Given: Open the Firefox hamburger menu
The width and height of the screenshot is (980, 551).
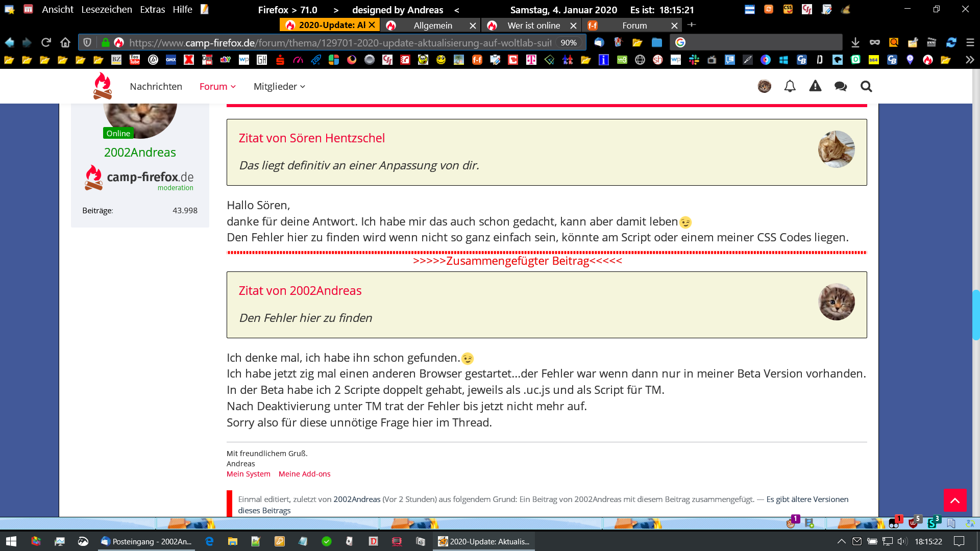Looking at the screenshot, I should pos(970,43).
